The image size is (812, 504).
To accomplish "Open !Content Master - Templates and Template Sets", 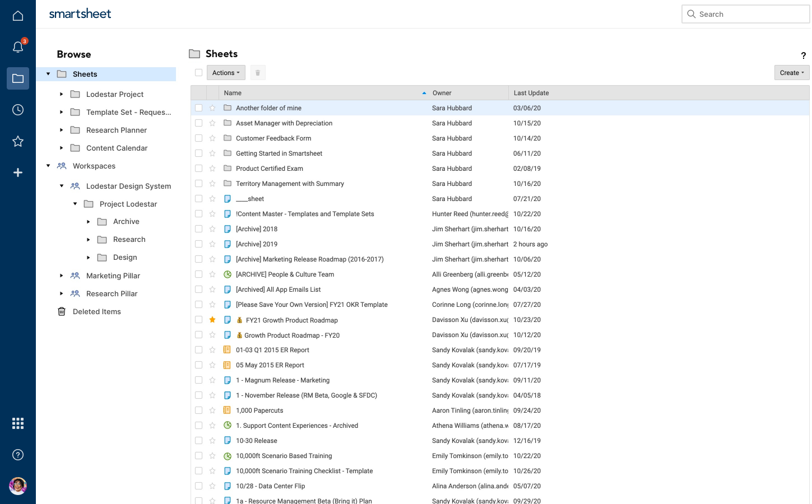I will pyautogui.click(x=305, y=214).
